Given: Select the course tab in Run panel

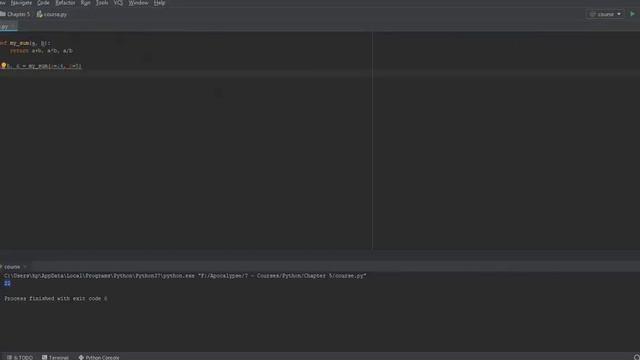Looking at the screenshot, I should pos(11,267).
